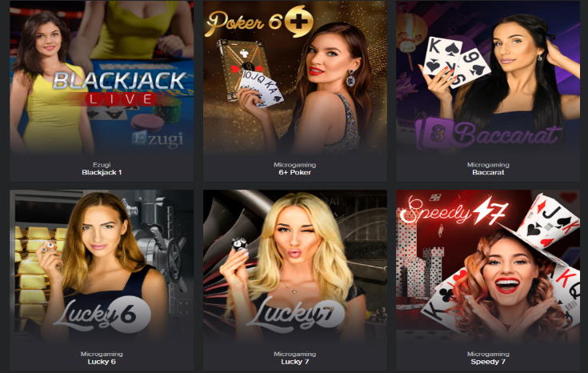588x373 pixels.
Task: Click the gold plus logo in Poker 6+
Action: [x=298, y=22]
